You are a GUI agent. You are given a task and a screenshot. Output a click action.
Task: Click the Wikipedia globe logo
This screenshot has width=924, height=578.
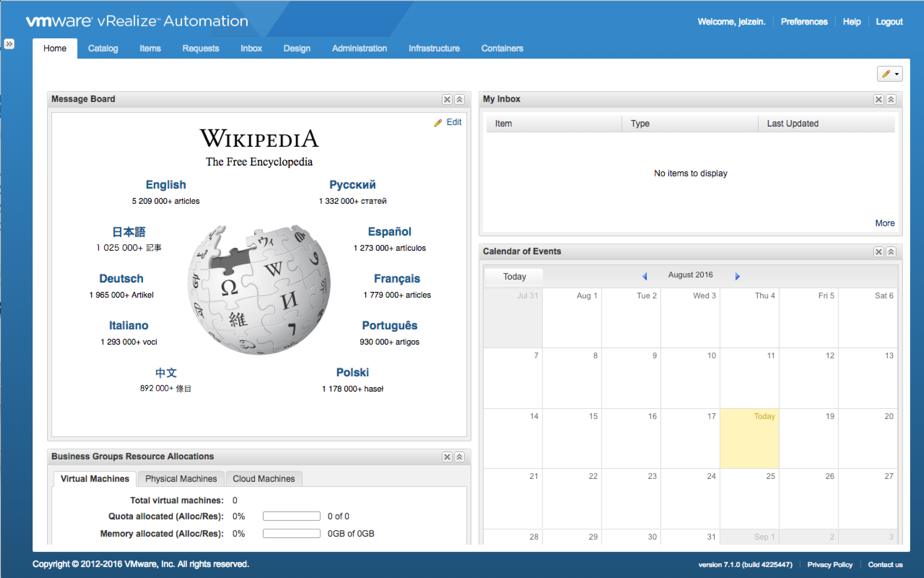[x=259, y=289]
